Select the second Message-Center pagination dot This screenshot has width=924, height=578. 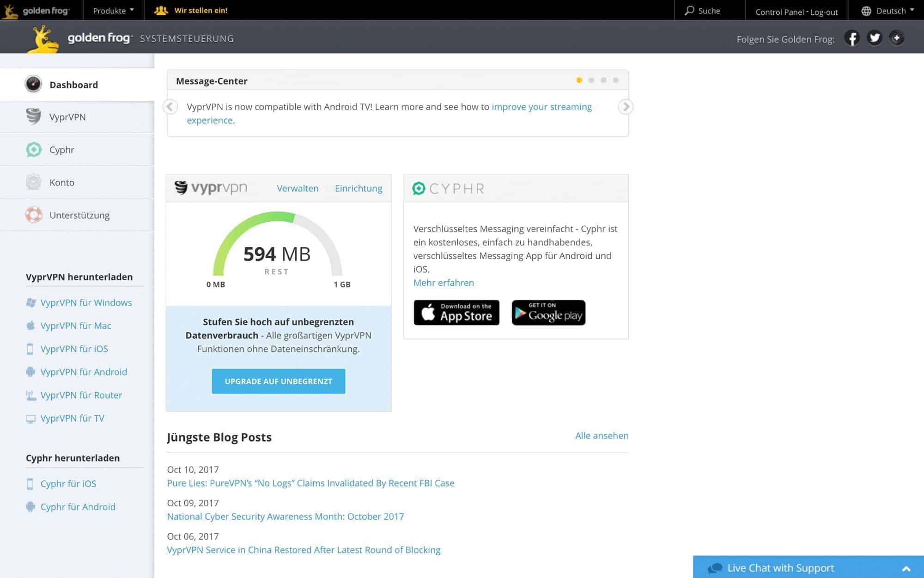pos(591,80)
